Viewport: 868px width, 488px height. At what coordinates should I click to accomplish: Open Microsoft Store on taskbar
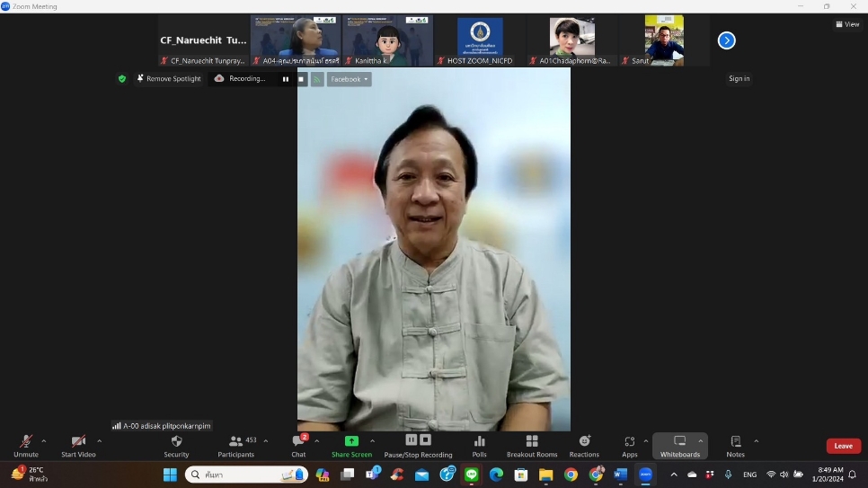click(x=521, y=475)
